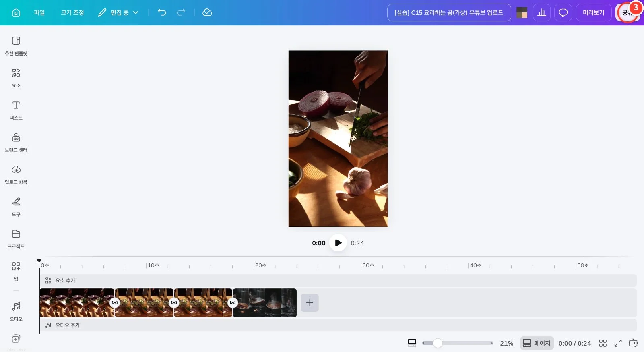Open the 오디오 audio panel
Viewport: 644px width, 352px height.
(x=16, y=312)
